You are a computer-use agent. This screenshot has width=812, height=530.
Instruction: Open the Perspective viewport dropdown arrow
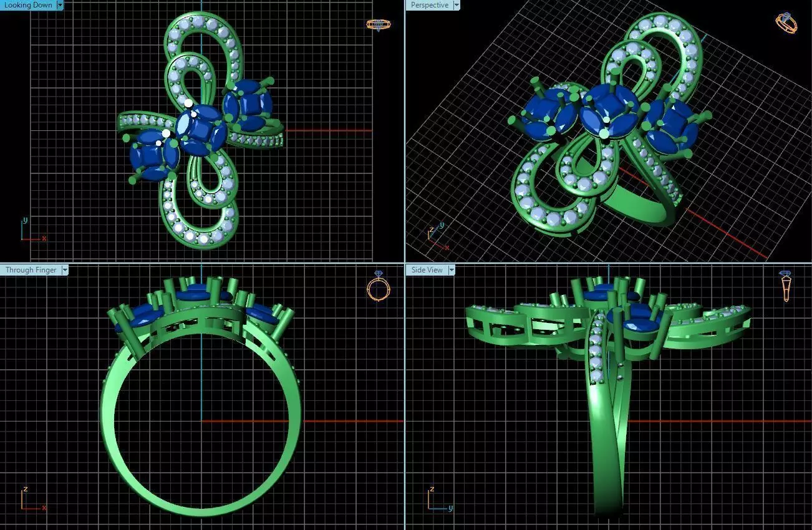(x=457, y=5)
